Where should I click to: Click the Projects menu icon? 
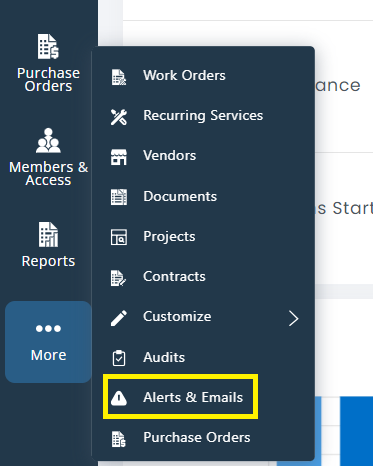pos(119,237)
